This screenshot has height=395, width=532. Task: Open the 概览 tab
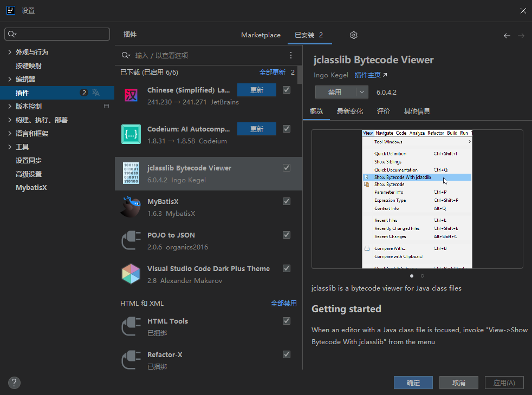[x=316, y=111]
